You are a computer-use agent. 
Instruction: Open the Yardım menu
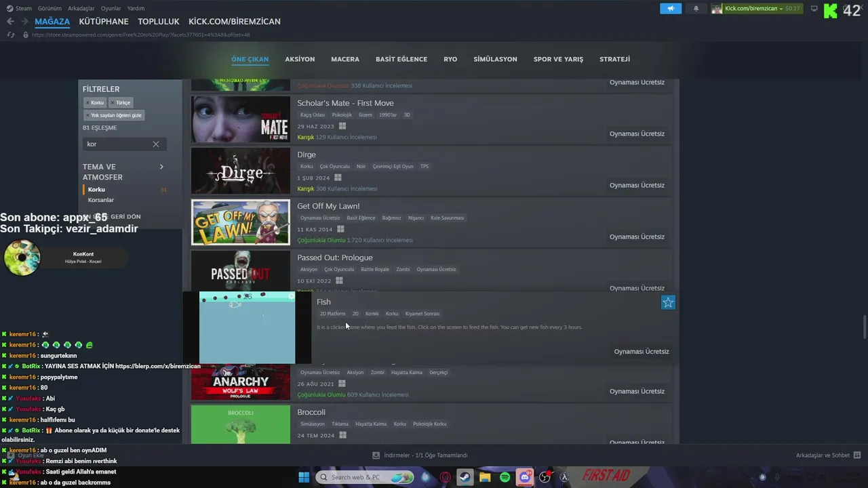tap(136, 9)
